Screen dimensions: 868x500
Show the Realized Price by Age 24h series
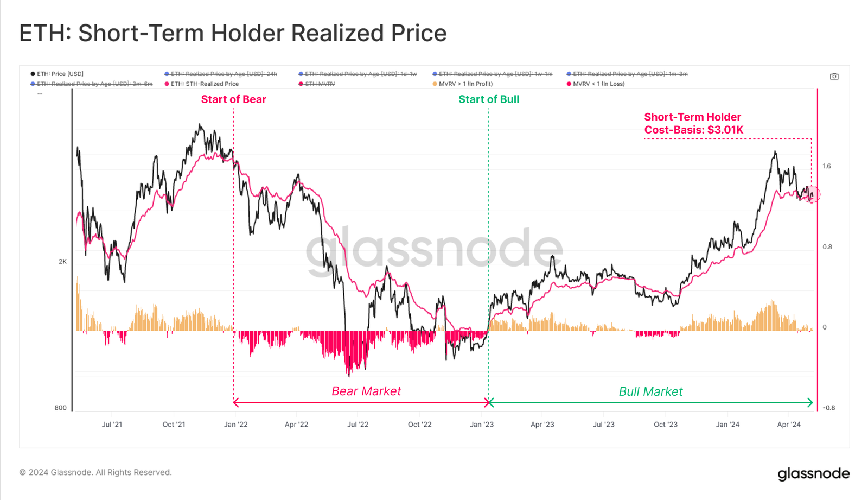pos(221,74)
